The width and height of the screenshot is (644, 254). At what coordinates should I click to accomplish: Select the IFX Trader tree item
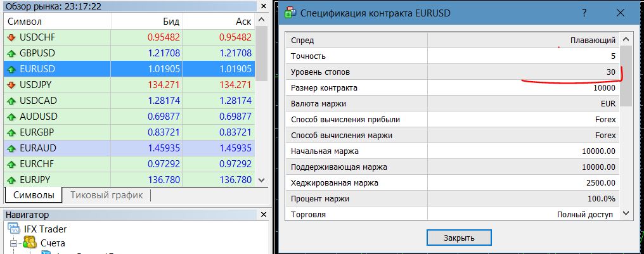click(45, 229)
